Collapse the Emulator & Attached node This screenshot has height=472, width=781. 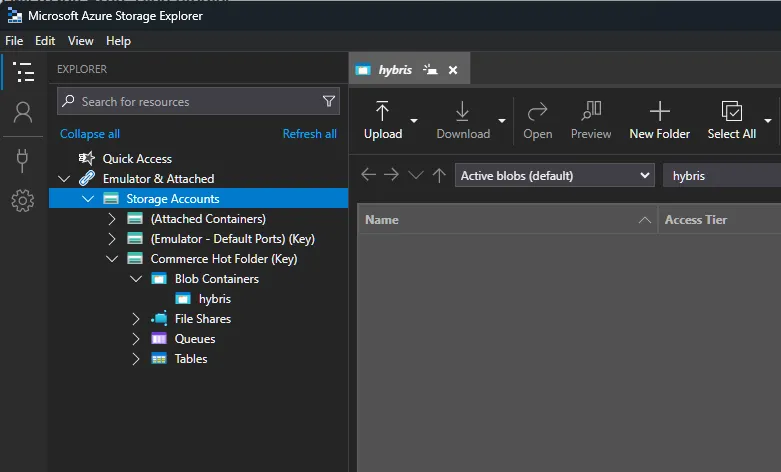point(64,178)
